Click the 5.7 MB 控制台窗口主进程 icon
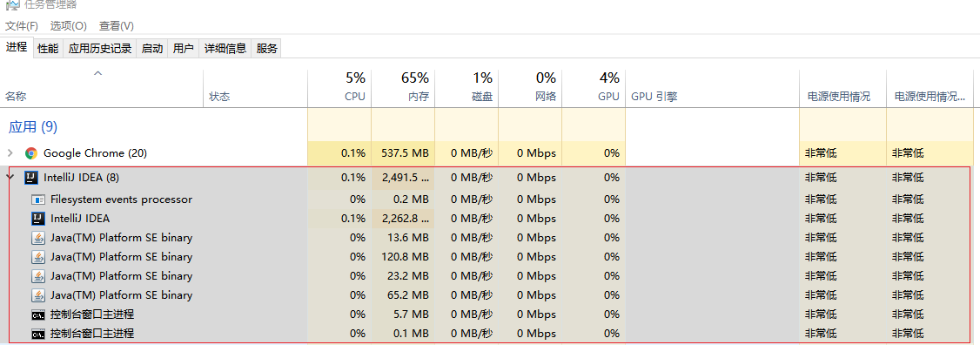 39,315
